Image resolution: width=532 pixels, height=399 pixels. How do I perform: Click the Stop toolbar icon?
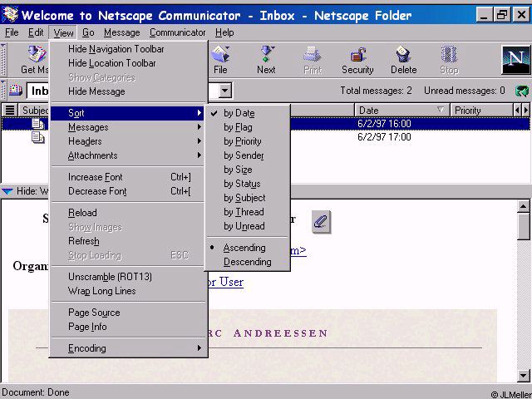[x=449, y=54]
